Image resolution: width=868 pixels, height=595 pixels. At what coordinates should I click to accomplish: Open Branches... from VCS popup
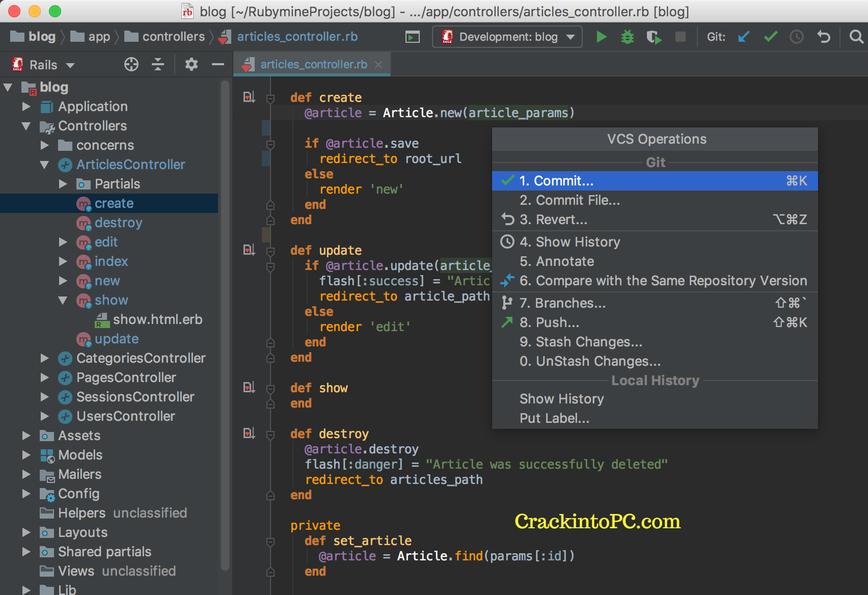click(655, 303)
